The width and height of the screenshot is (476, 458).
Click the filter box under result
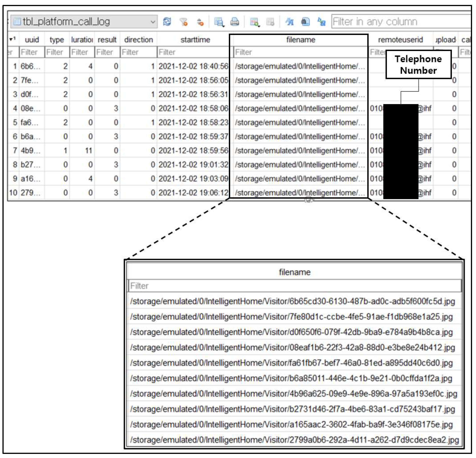(x=107, y=52)
